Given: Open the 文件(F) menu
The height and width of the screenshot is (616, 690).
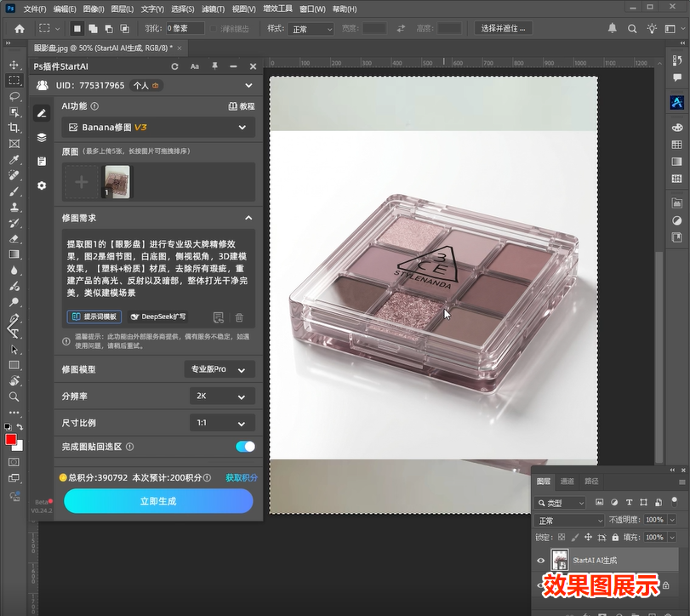Looking at the screenshot, I should 35,9.
